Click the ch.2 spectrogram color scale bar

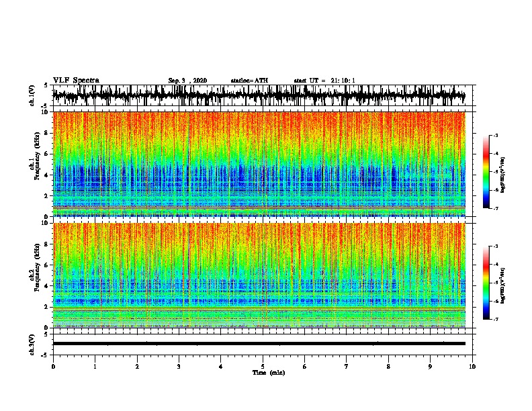486,283
